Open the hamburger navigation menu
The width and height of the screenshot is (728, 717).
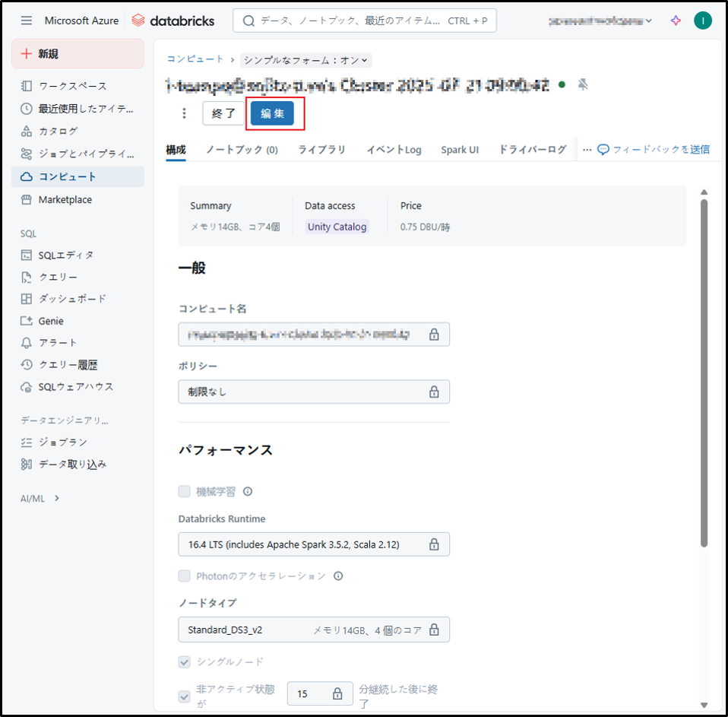point(27,21)
